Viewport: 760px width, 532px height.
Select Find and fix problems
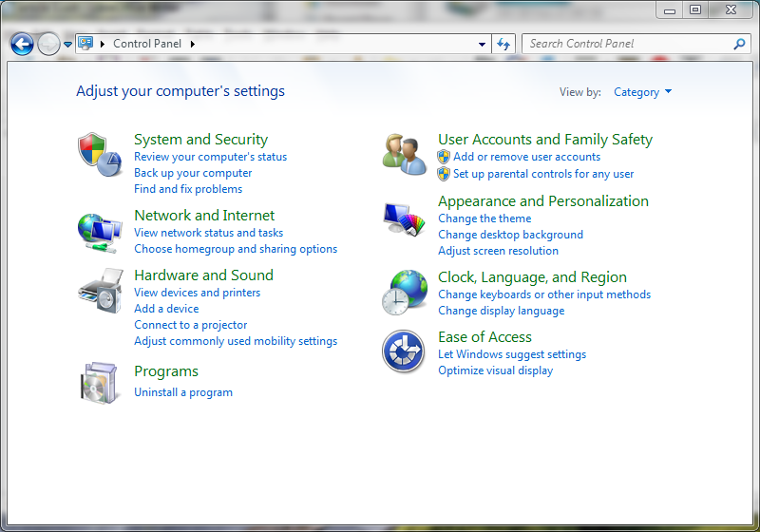tap(188, 189)
